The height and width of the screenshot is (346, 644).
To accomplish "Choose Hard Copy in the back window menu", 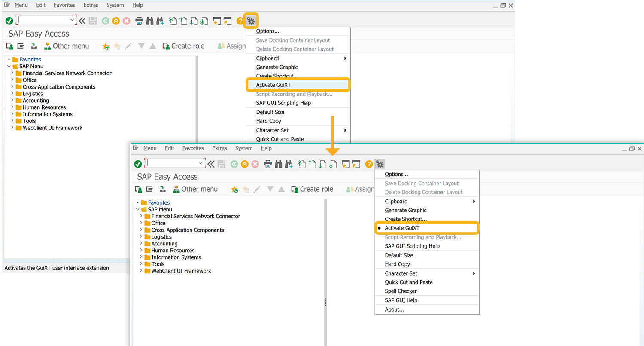I will point(298,121).
